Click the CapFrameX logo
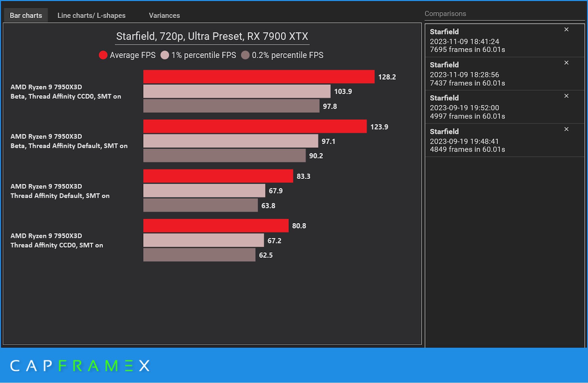This screenshot has height=383, width=588. pyautogui.click(x=80, y=366)
